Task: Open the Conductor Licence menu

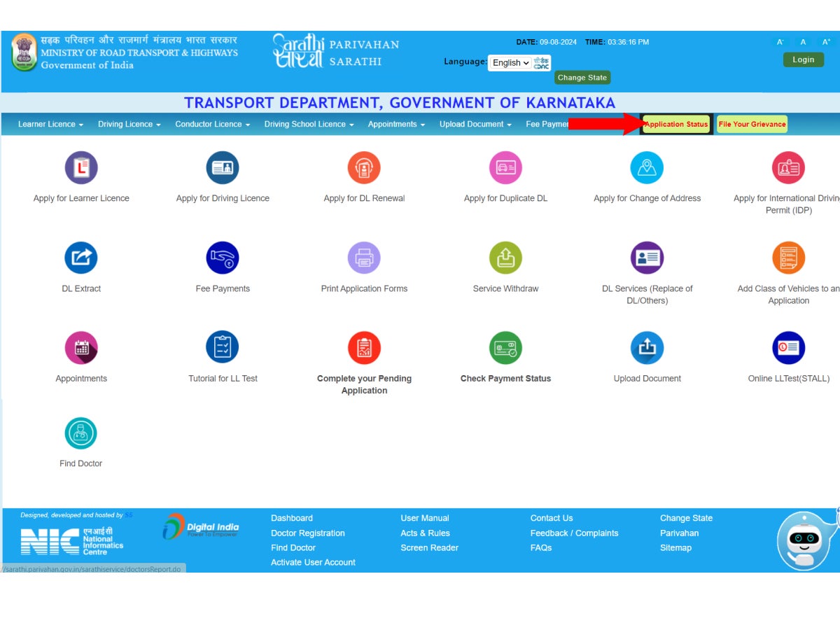Action: click(212, 124)
